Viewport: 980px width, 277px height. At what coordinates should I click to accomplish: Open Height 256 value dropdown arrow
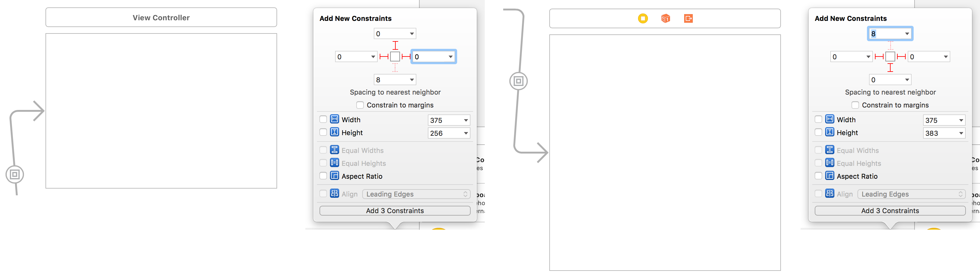point(466,133)
